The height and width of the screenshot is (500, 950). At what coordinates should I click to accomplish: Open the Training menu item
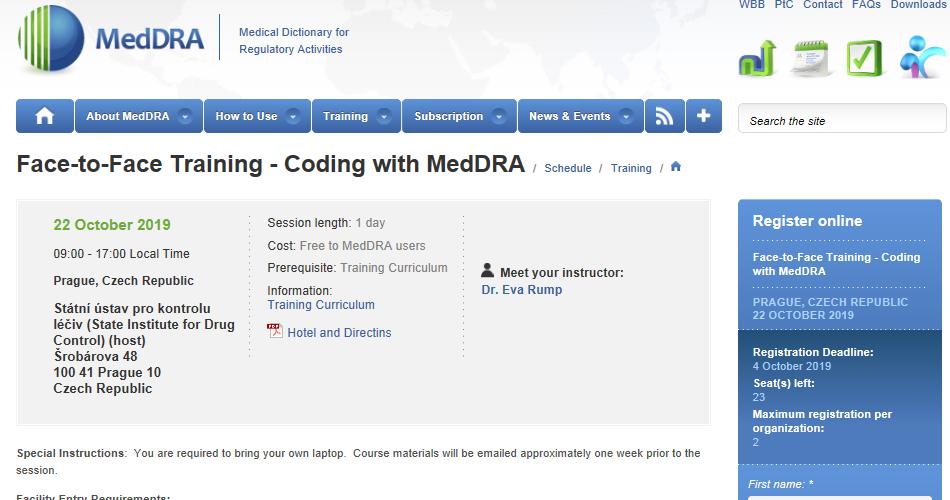click(x=356, y=116)
